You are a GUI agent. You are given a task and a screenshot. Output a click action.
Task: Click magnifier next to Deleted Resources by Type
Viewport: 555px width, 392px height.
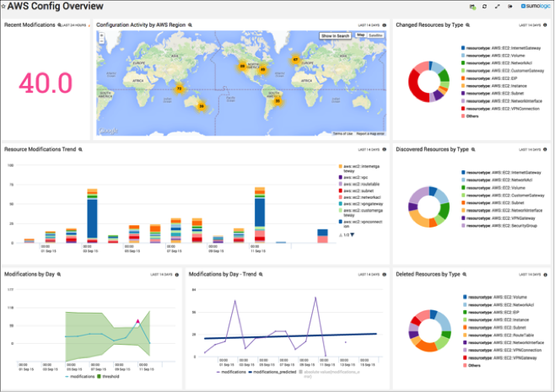(465, 275)
